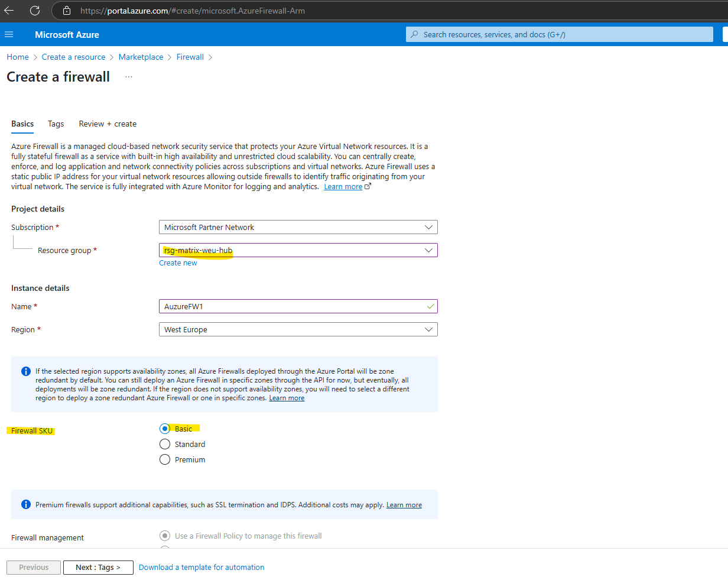Click the info icon in the Premium firewalls notice
Image resolution: width=728 pixels, height=580 pixels.
coord(26,504)
